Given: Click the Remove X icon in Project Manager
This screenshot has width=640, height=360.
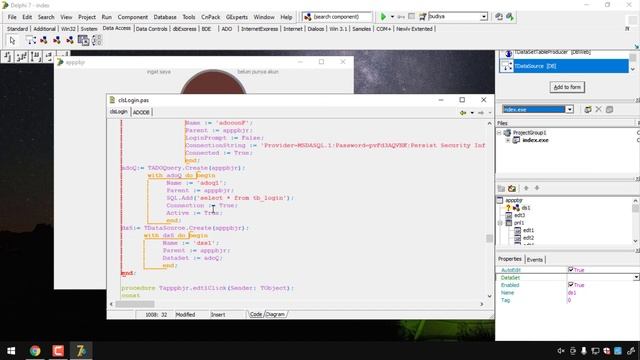Looking at the screenshot, I should [598, 109].
